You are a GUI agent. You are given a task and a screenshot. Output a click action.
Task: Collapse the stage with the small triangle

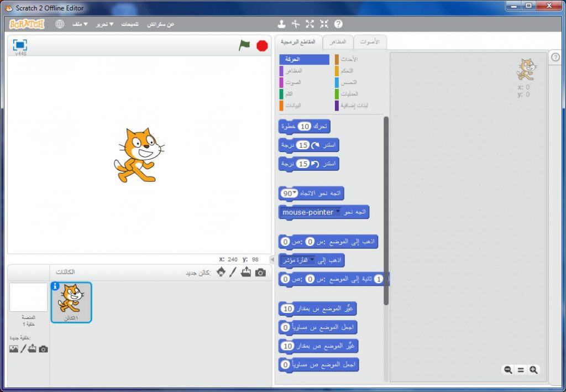pyautogui.click(x=272, y=259)
